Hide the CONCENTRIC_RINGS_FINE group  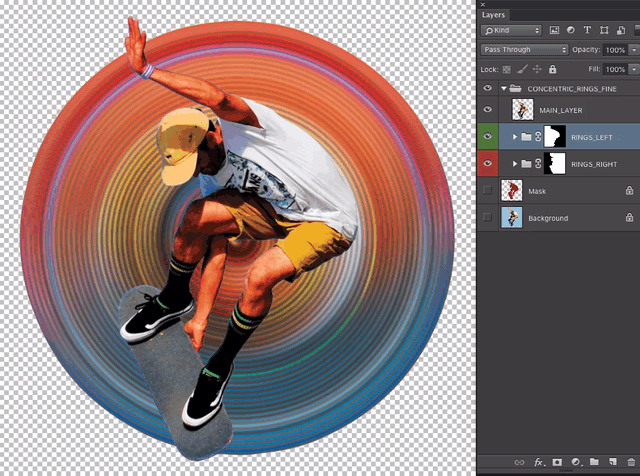point(487,88)
